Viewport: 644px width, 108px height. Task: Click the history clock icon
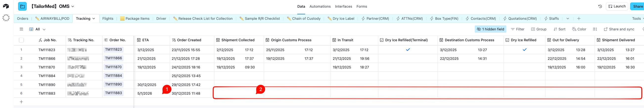pos(600,6)
